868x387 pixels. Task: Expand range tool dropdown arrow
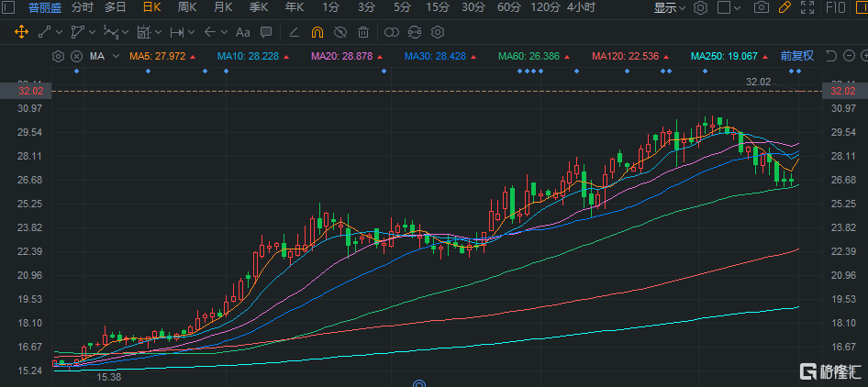pyautogui.click(x=192, y=32)
